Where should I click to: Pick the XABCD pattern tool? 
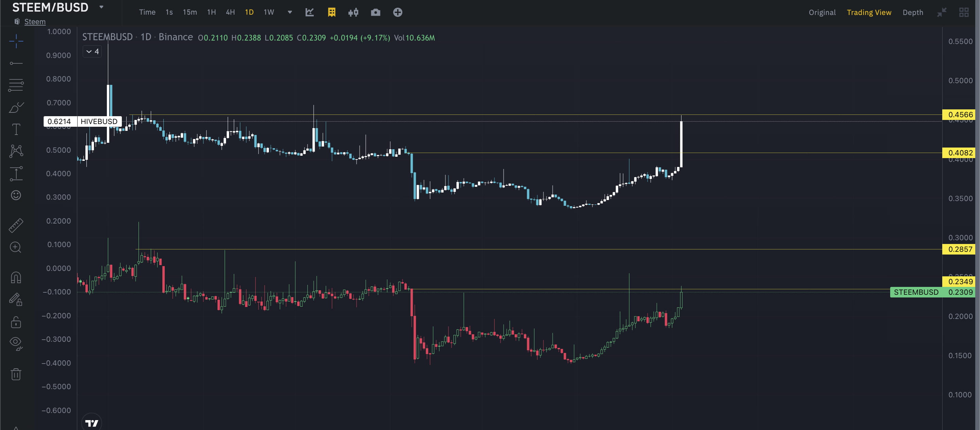click(16, 151)
